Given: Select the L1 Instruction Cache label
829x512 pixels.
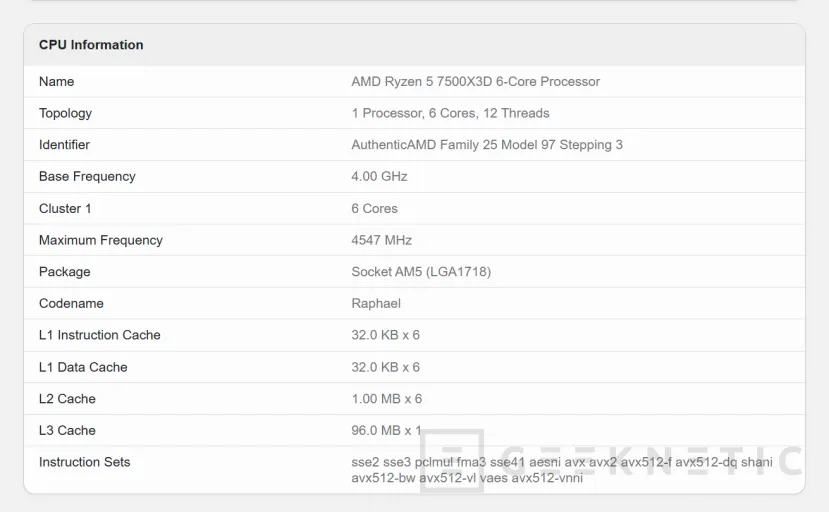Looking at the screenshot, I should (x=99, y=335).
